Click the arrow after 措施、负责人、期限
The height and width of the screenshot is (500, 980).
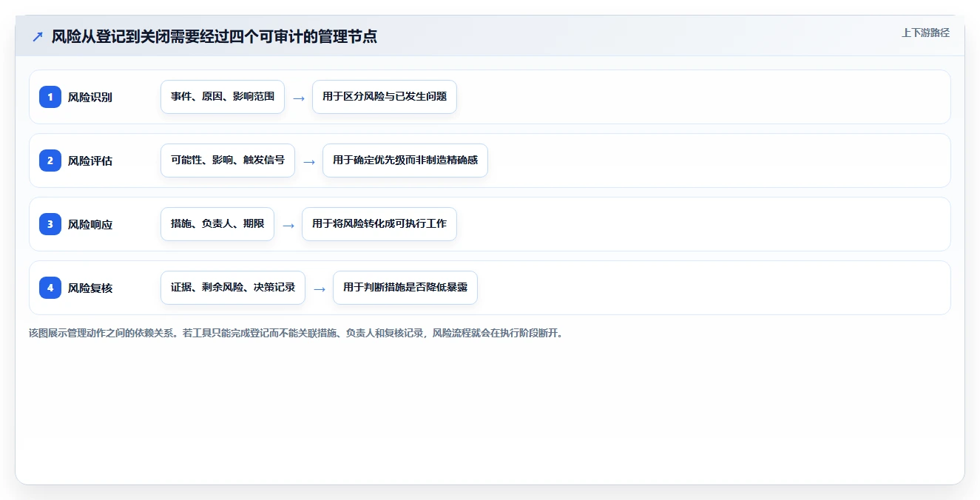[288, 225]
